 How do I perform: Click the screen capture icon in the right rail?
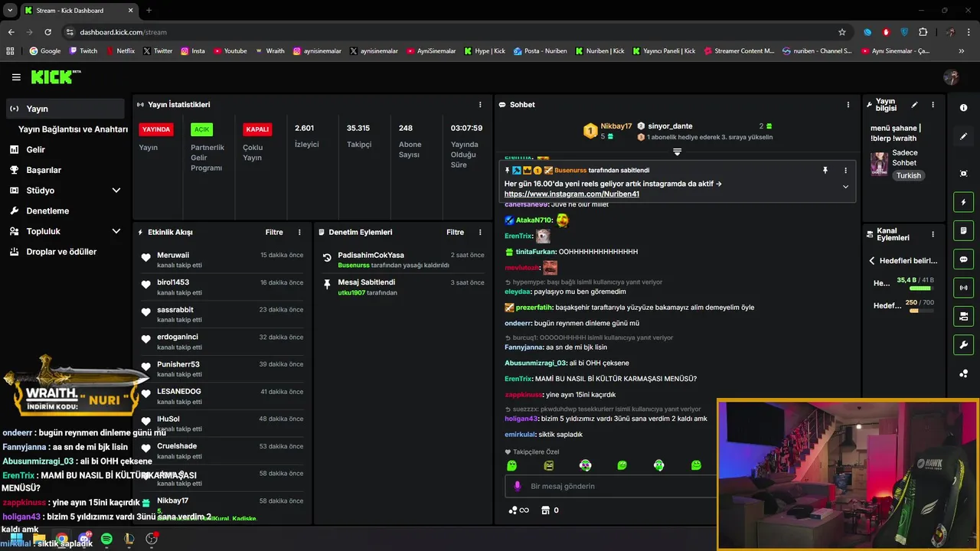[x=963, y=174]
